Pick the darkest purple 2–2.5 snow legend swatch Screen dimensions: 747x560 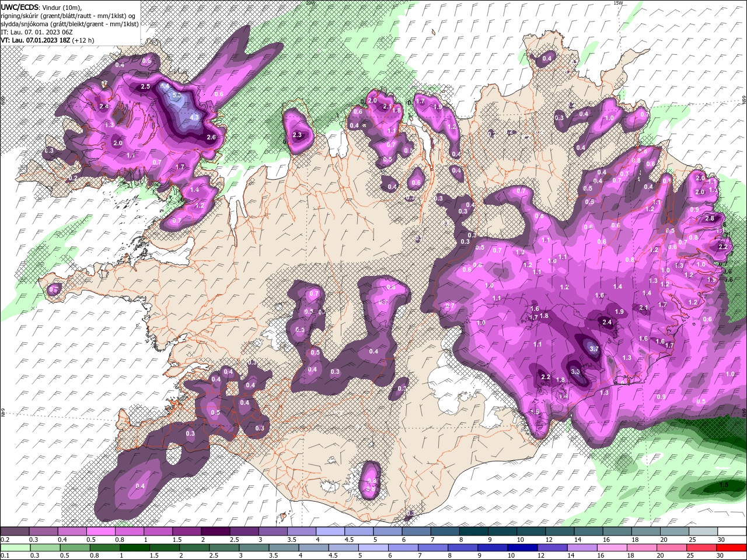pyautogui.click(x=215, y=532)
